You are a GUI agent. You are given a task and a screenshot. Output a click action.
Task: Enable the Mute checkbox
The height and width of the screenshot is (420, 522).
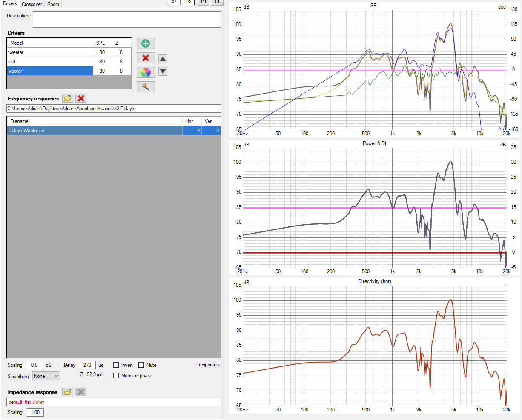point(141,365)
